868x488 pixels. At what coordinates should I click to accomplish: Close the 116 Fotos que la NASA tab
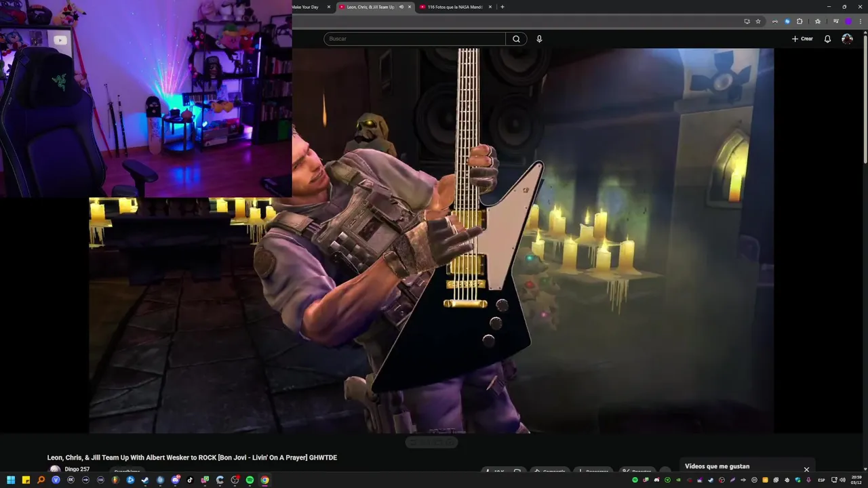point(490,7)
